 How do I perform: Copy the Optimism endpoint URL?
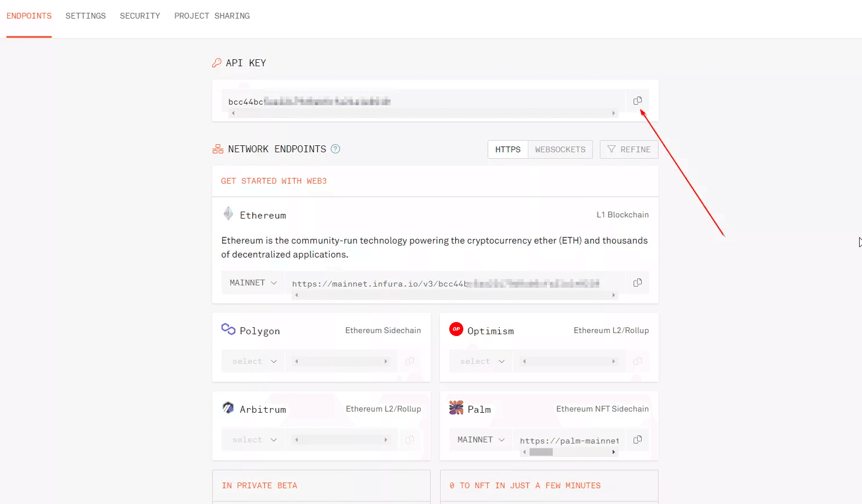click(x=638, y=361)
